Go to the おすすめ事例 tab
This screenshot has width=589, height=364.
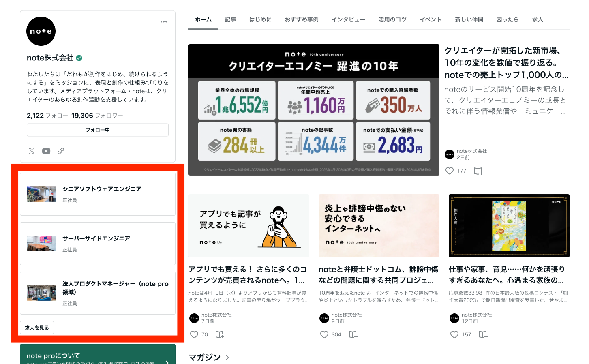coord(302,20)
